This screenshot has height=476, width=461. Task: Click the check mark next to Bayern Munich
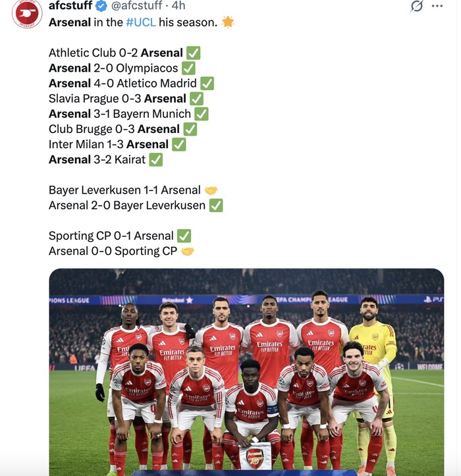point(201,114)
